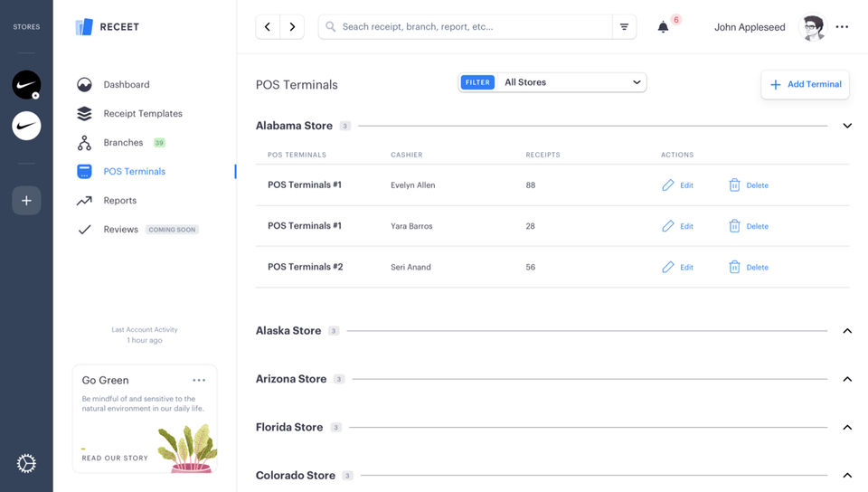
Task: Go to Branches page
Action: point(123,142)
